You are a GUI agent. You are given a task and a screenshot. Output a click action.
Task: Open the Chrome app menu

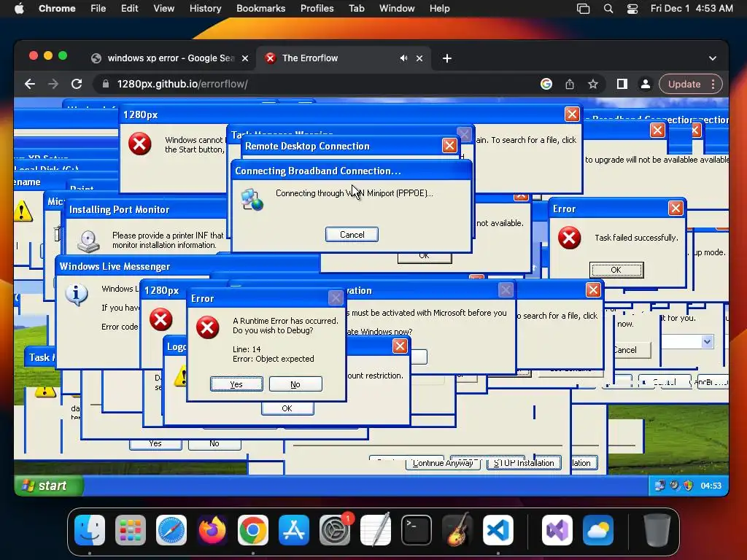(57, 9)
